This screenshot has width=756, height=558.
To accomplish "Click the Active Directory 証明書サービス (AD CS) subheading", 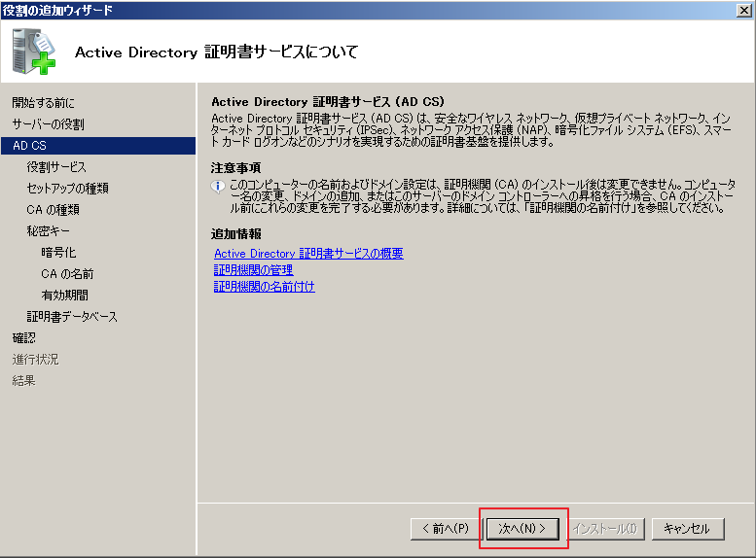I will [328, 102].
